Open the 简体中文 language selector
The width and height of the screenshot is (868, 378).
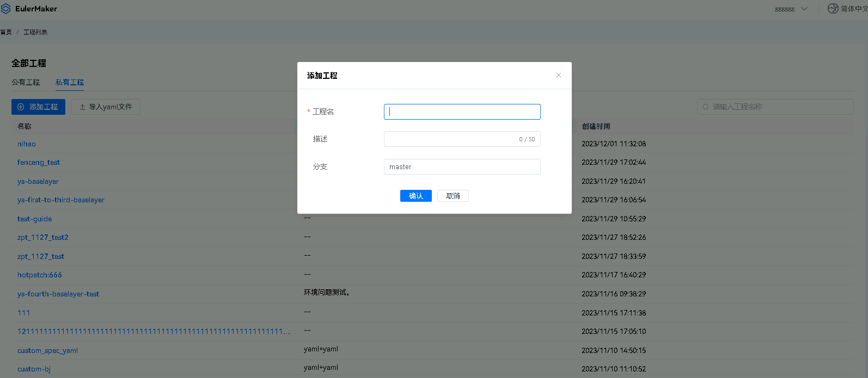click(x=853, y=9)
